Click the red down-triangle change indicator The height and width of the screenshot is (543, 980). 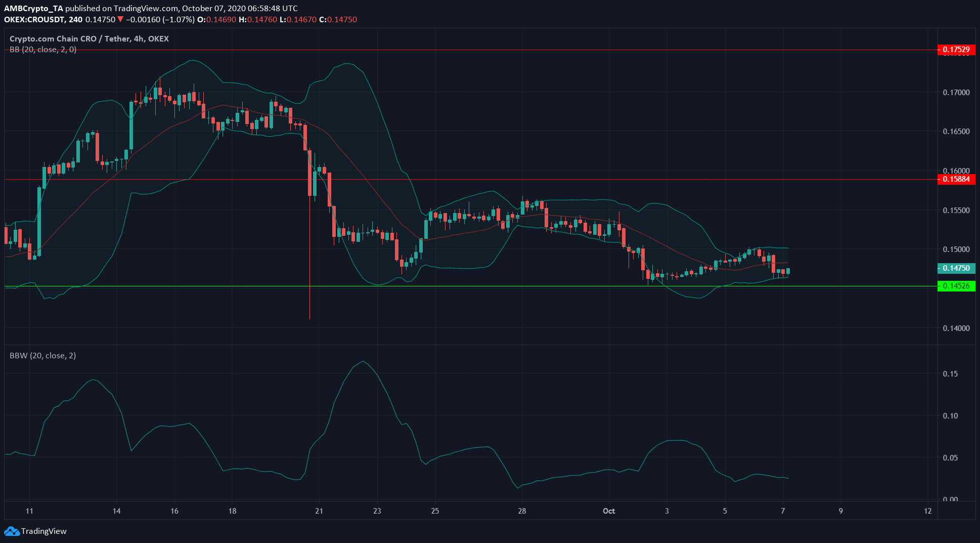[x=120, y=20]
